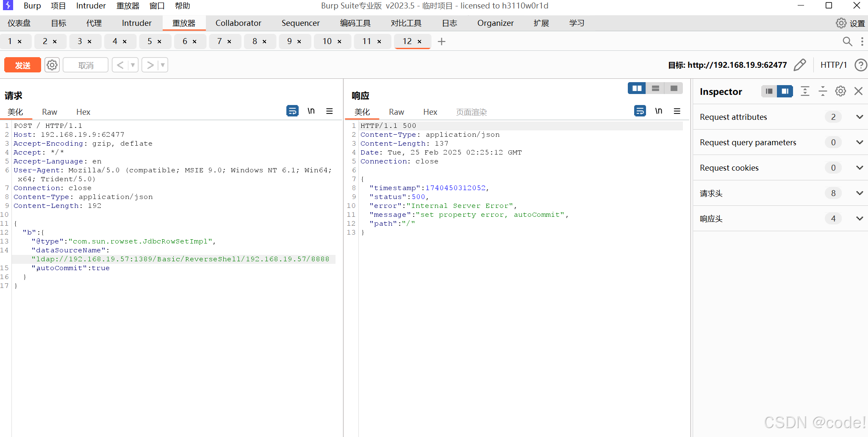Search Repeater tabs with magnifier icon
868x437 pixels.
tap(847, 41)
